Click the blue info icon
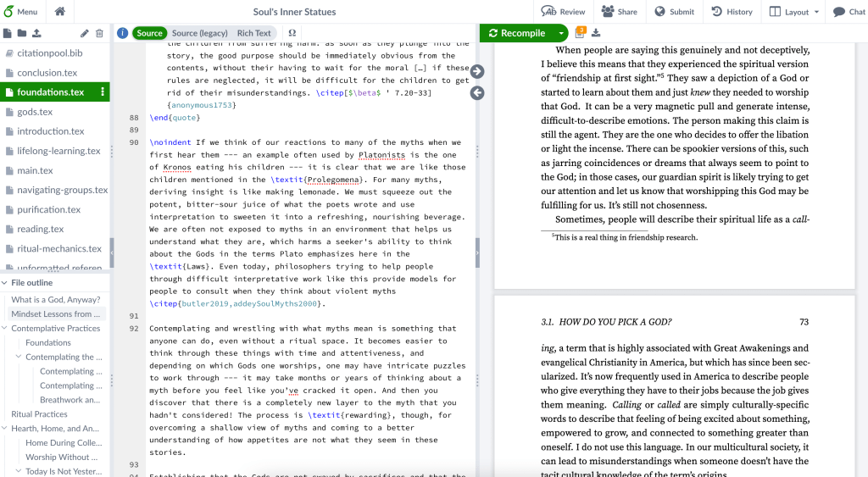The width and height of the screenshot is (868, 477). coord(123,33)
